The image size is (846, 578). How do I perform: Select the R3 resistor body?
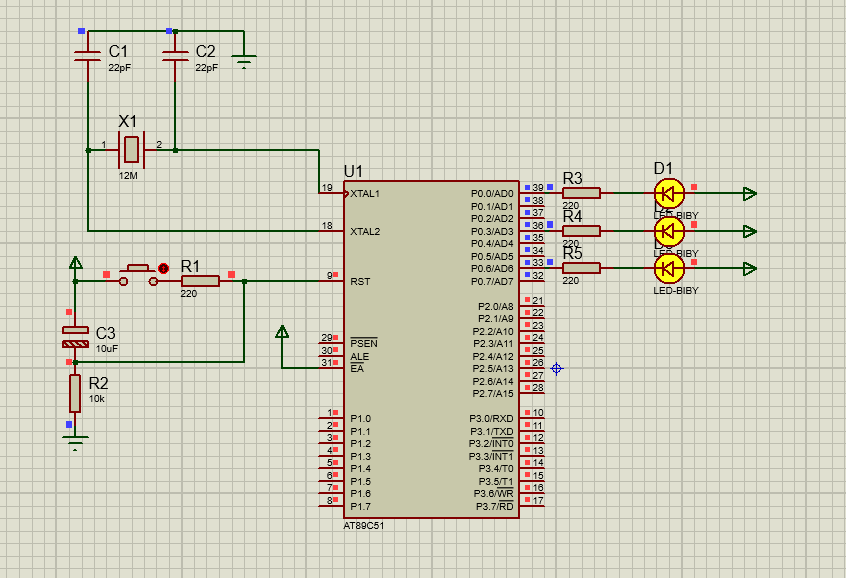coord(581,193)
